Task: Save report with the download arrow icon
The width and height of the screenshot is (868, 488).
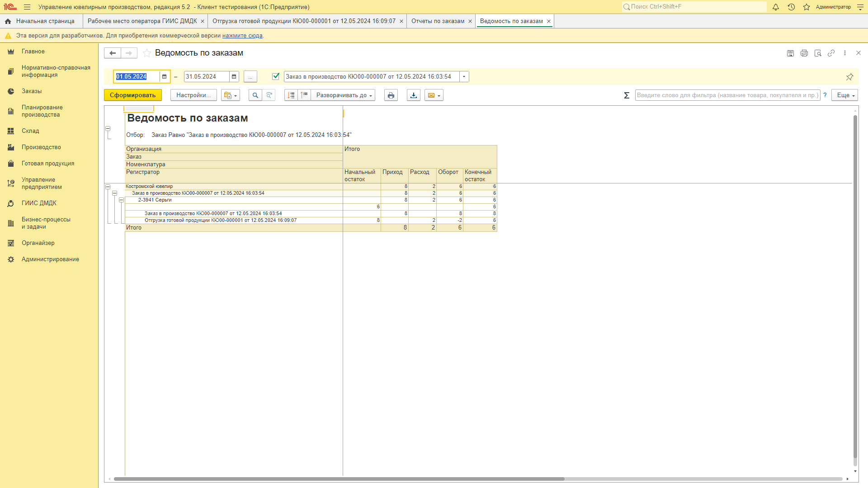Action: [x=414, y=95]
